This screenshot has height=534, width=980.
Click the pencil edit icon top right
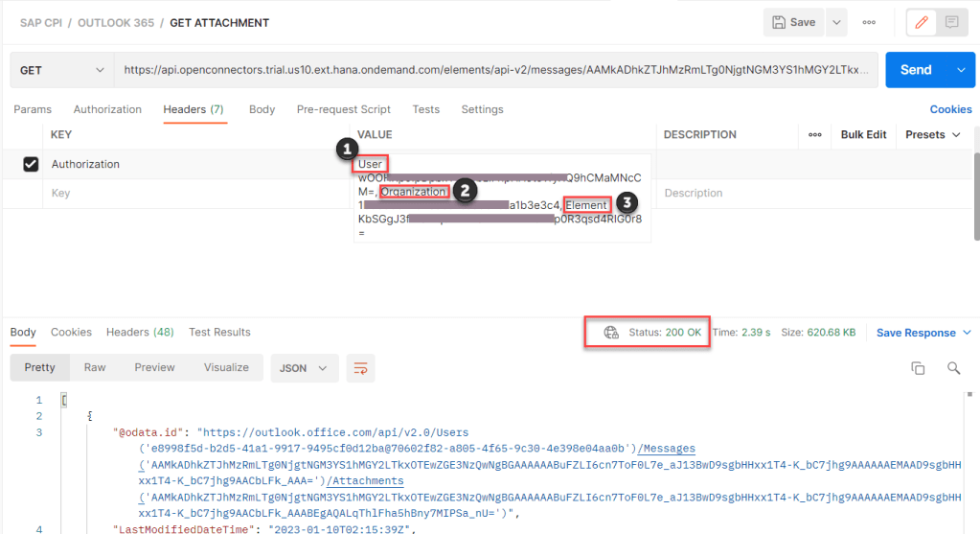922,22
